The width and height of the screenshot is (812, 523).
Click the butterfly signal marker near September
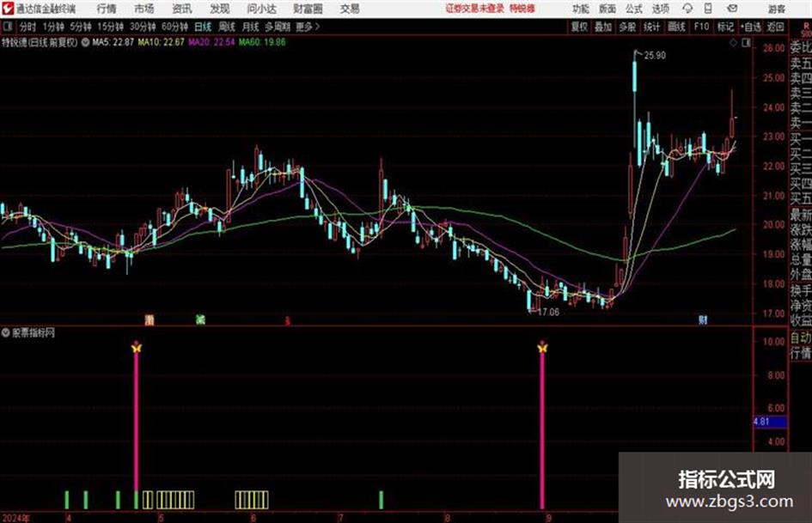pyautogui.click(x=541, y=348)
